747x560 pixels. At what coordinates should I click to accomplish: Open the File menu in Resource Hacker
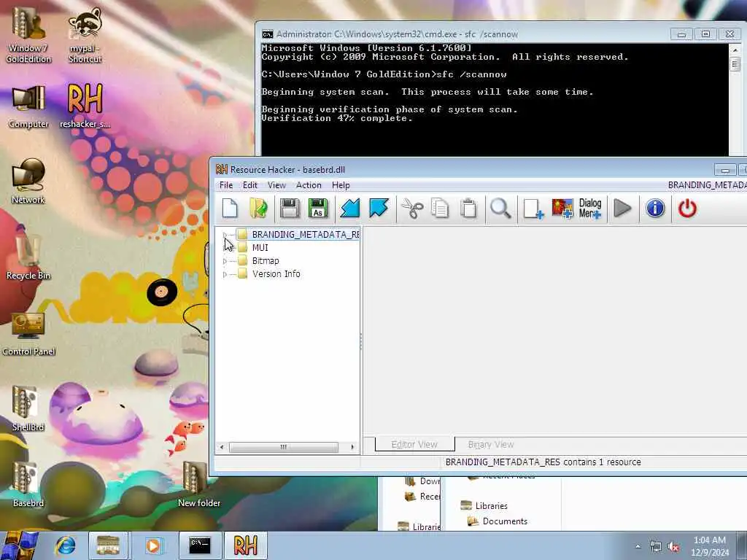[x=226, y=185]
